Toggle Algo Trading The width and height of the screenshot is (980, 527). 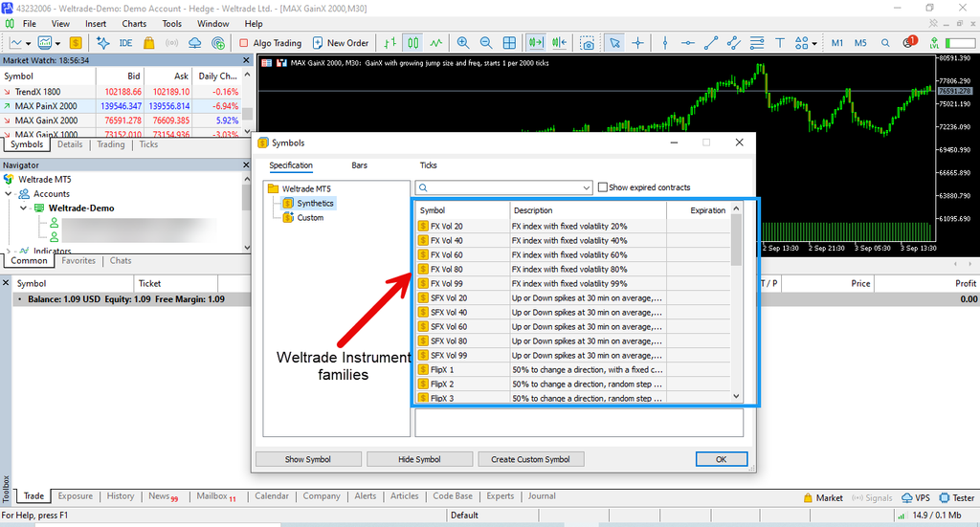(x=271, y=43)
